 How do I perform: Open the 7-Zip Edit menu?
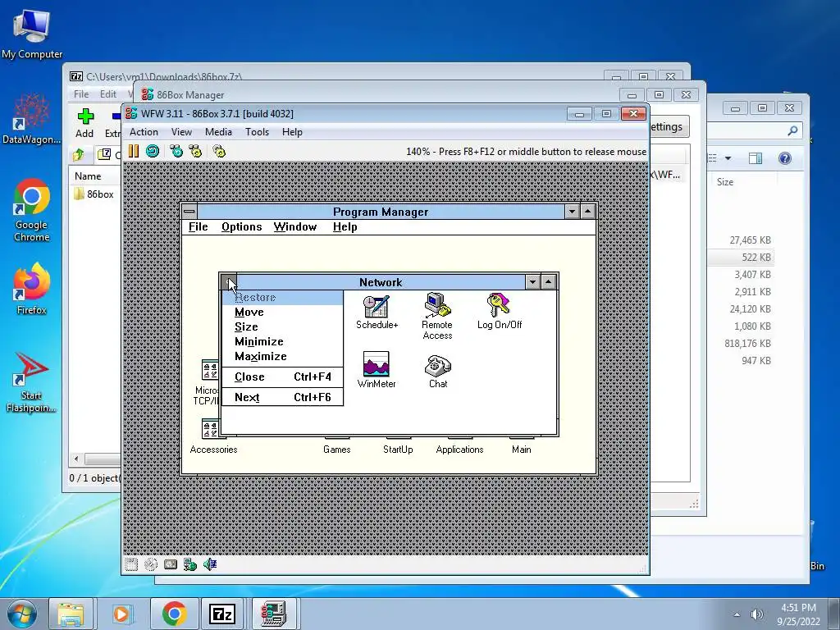point(108,94)
